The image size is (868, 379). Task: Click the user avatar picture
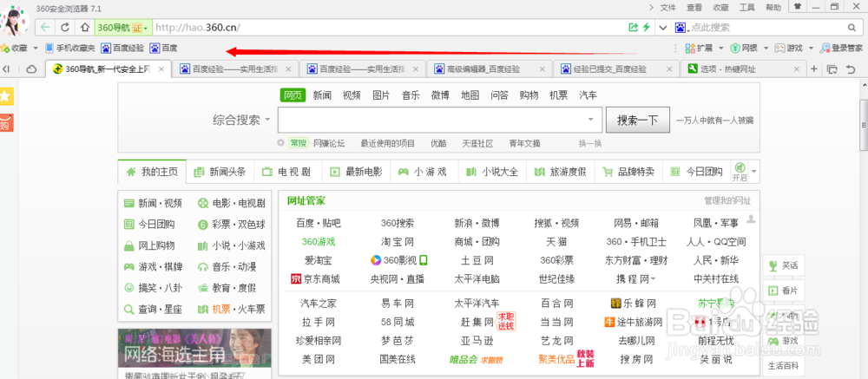[x=13, y=20]
